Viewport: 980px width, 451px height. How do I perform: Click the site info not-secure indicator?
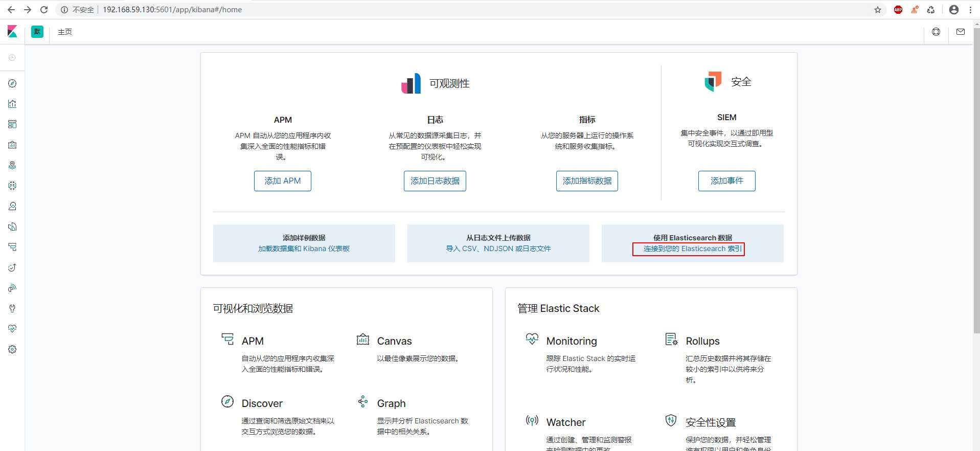pyautogui.click(x=78, y=10)
